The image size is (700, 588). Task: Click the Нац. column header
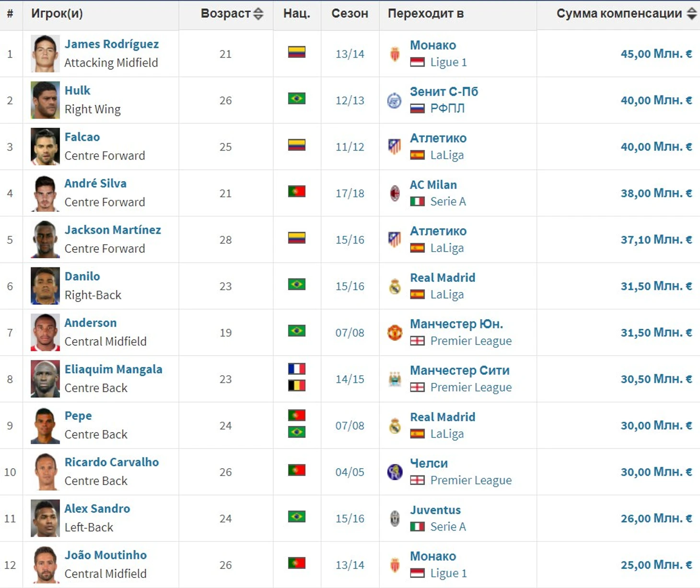coord(297,14)
